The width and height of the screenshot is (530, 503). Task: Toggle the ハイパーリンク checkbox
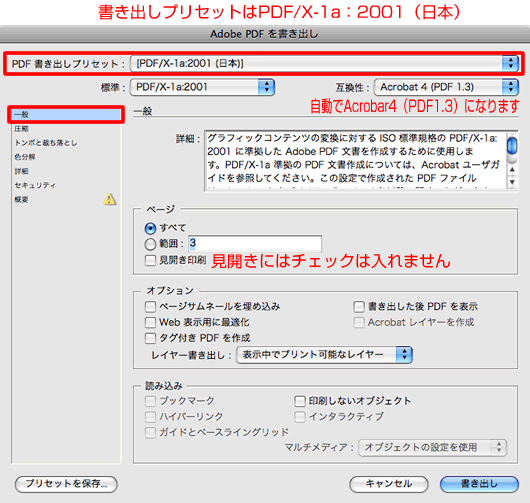(150, 417)
